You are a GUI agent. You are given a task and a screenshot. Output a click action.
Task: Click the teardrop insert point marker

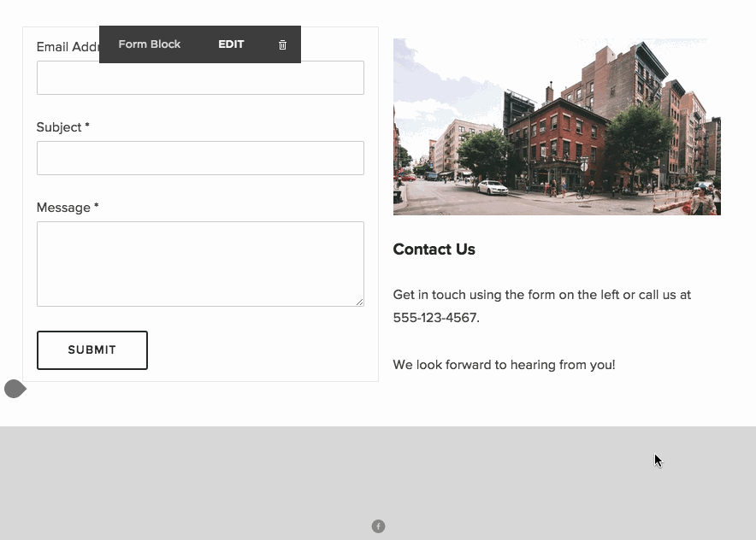click(15, 390)
